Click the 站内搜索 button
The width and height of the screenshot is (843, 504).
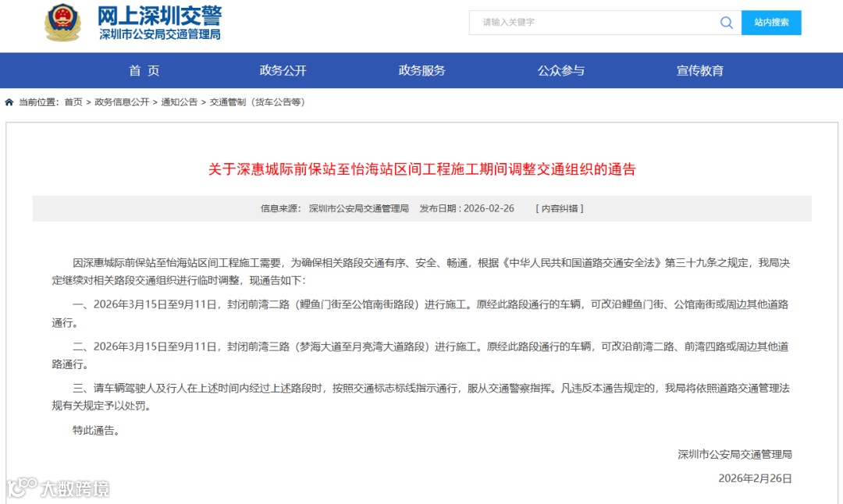[771, 23]
